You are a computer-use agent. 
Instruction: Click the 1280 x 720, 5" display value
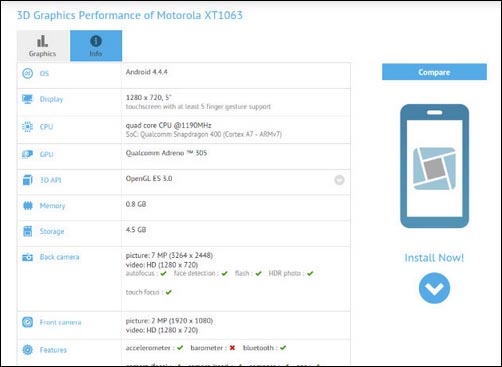(149, 98)
